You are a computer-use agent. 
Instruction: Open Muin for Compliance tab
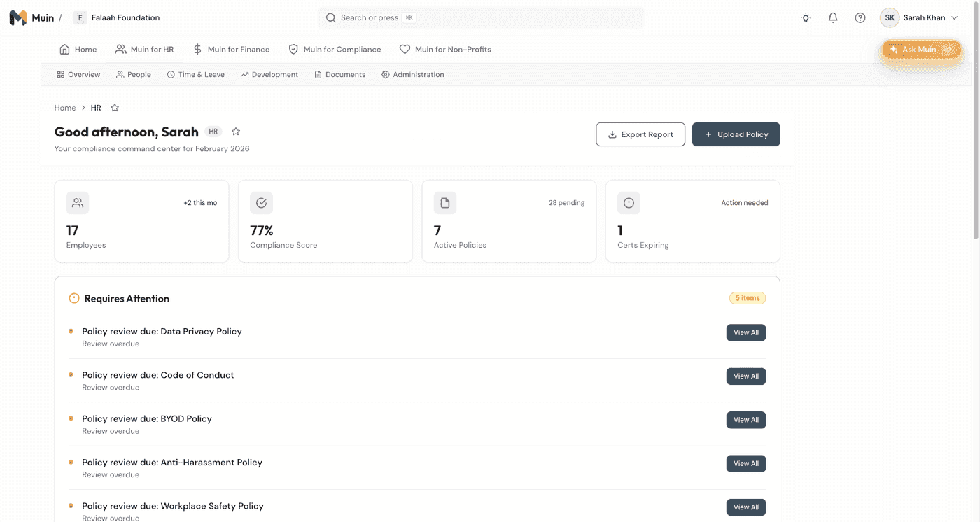[x=335, y=50]
